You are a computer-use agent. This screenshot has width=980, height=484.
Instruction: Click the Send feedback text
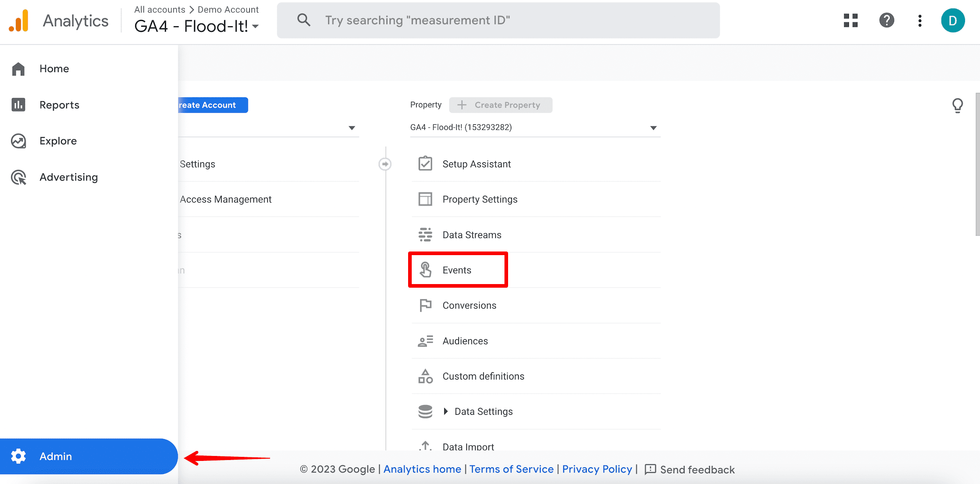[697, 470]
